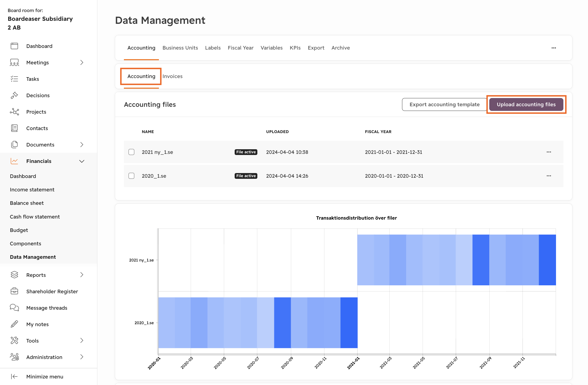This screenshot has height=385, width=588.
Task: Click the Administration users icon
Action: pyautogui.click(x=14, y=357)
